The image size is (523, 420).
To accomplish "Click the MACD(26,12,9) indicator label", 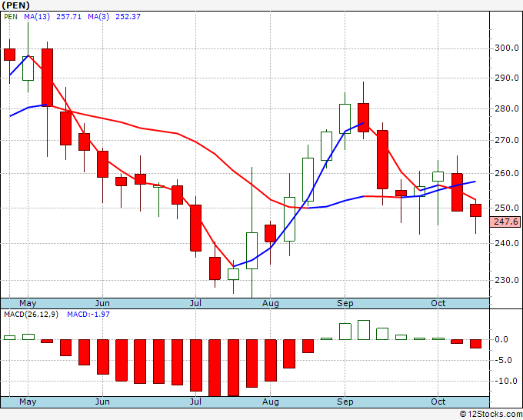I will (31, 315).
